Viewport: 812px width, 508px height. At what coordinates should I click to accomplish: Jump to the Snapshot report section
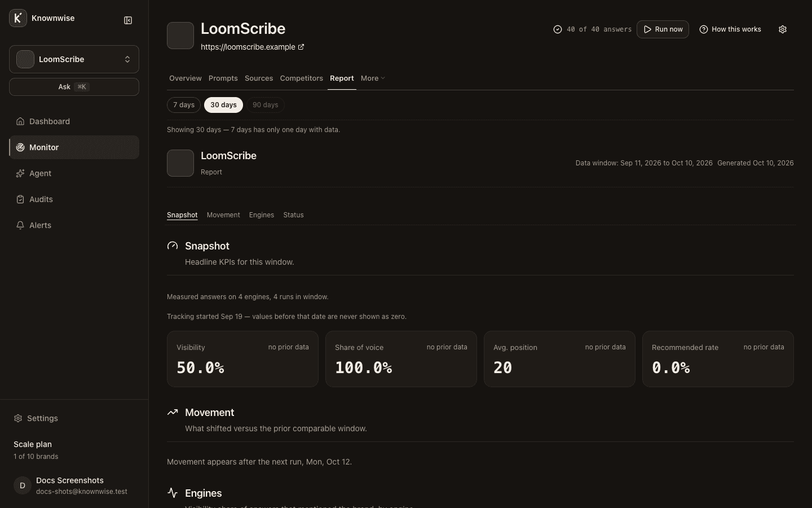(x=182, y=215)
